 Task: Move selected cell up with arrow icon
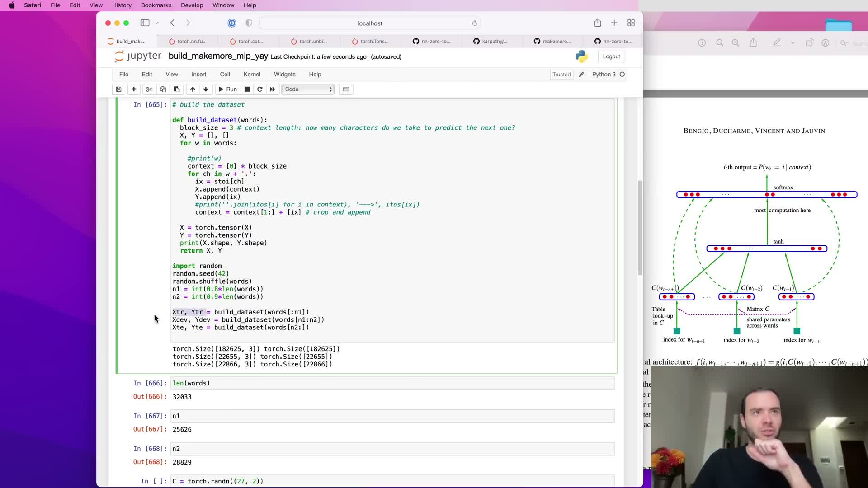(x=193, y=89)
